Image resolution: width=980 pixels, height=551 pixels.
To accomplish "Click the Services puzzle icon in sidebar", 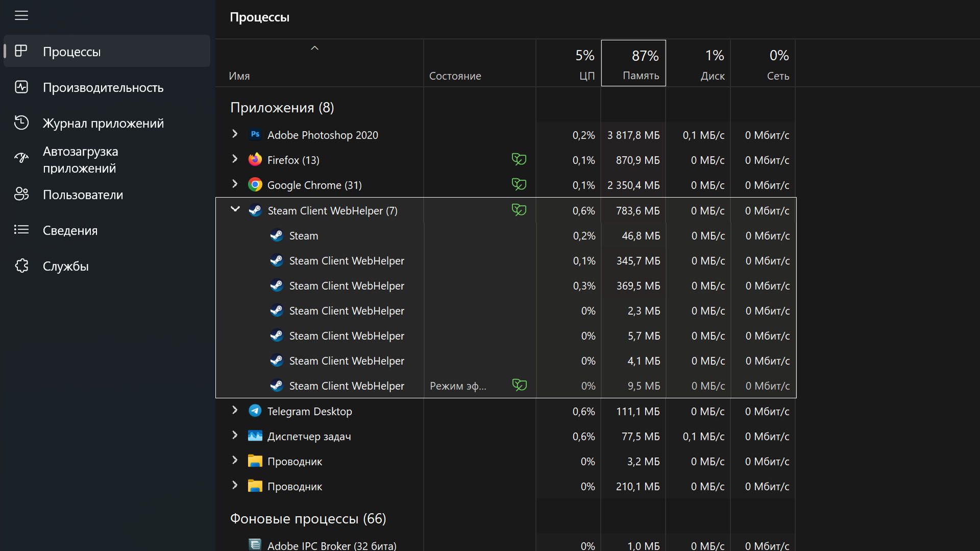I will click(21, 266).
